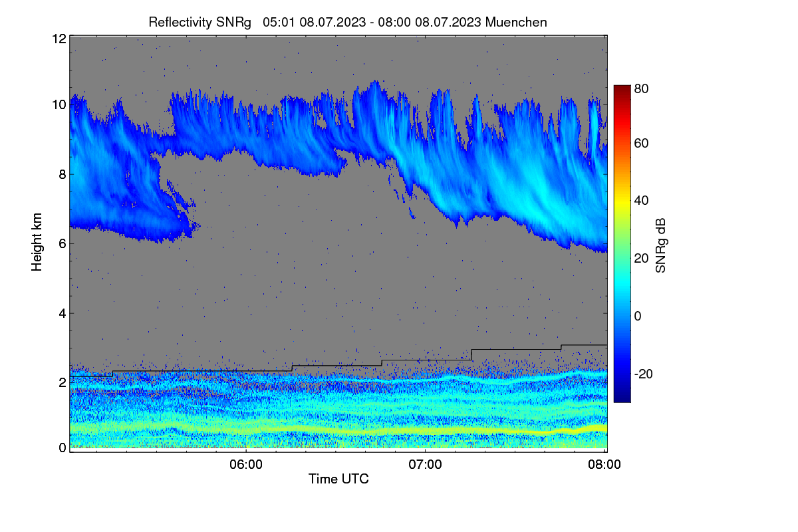The height and width of the screenshot is (532, 798).
Task: Click the height tick label 6
Action: click(62, 243)
